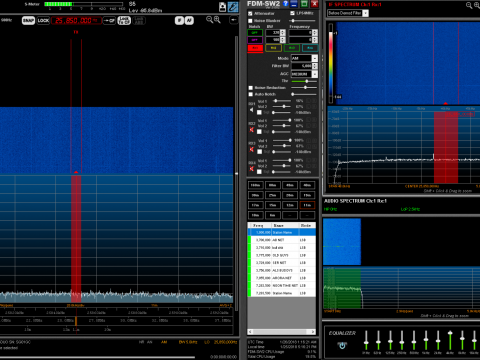
Task: Increase the Filter BW value
Action: (x=315, y=64)
